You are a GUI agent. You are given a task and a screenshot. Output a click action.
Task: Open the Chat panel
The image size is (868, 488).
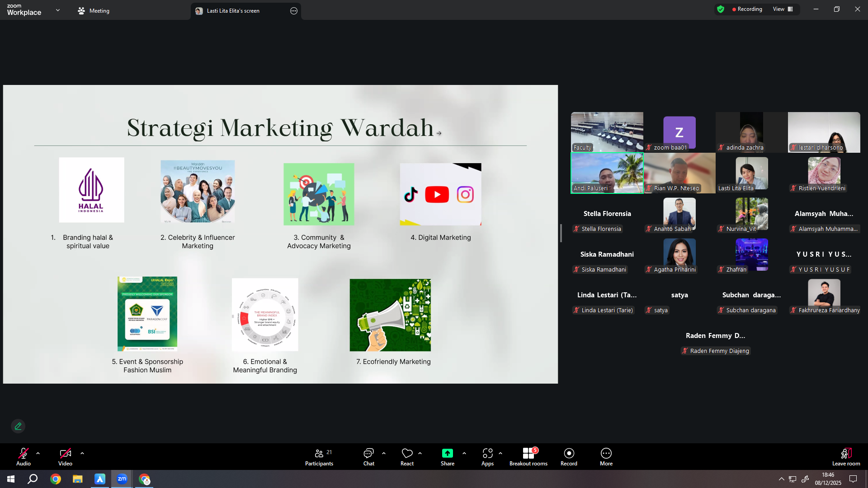(x=369, y=456)
